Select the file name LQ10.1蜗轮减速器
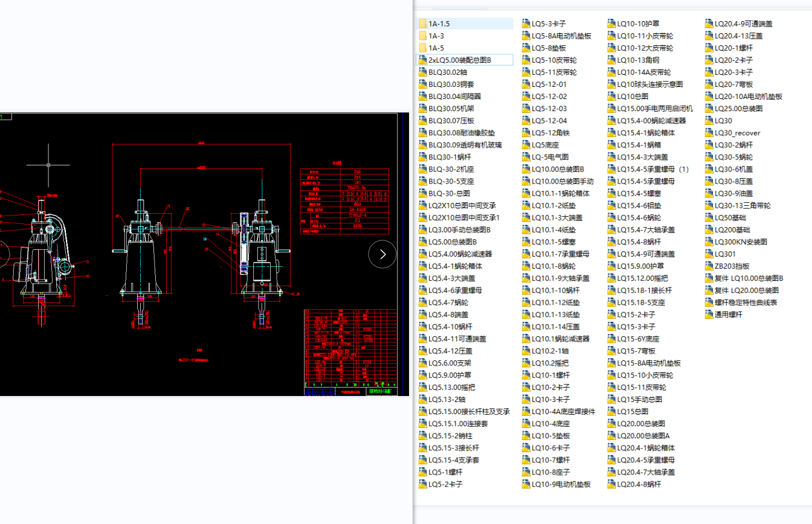The width and height of the screenshot is (812, 524). pyautogui.click(x=561, y=339)
